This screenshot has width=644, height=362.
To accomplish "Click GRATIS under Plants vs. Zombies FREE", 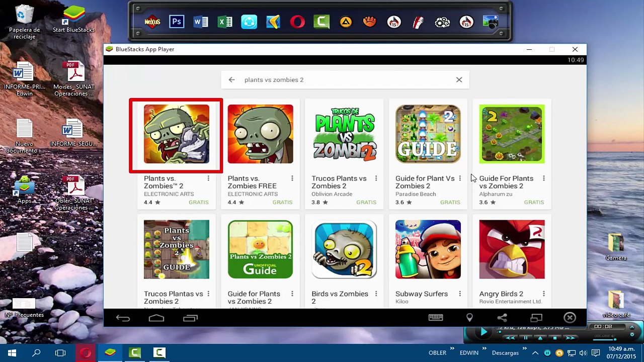I will 282,202.
